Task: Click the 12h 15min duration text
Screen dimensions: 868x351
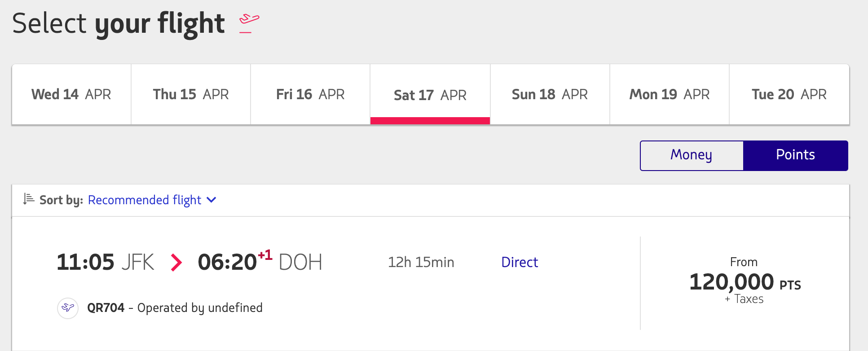Action: 421,262
